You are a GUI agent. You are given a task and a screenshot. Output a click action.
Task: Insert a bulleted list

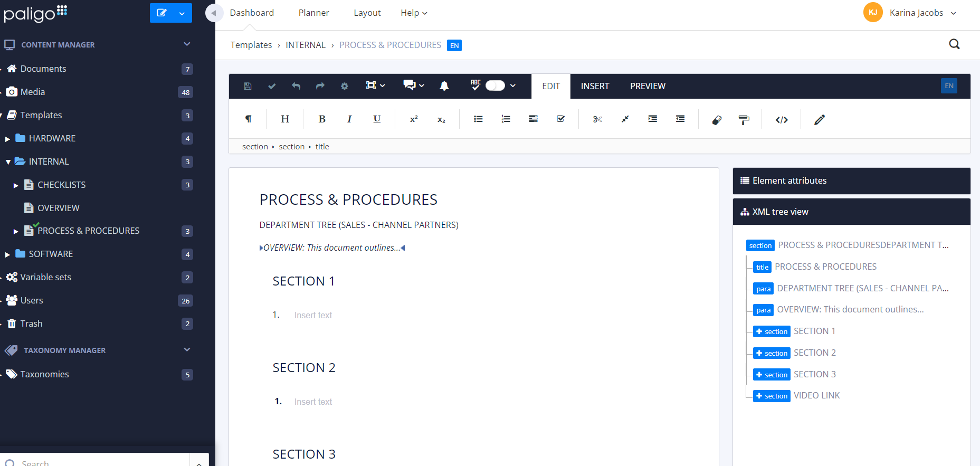[478, 119]
